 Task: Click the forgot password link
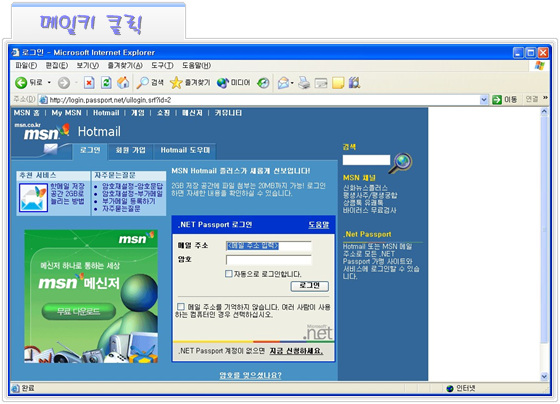250,375
